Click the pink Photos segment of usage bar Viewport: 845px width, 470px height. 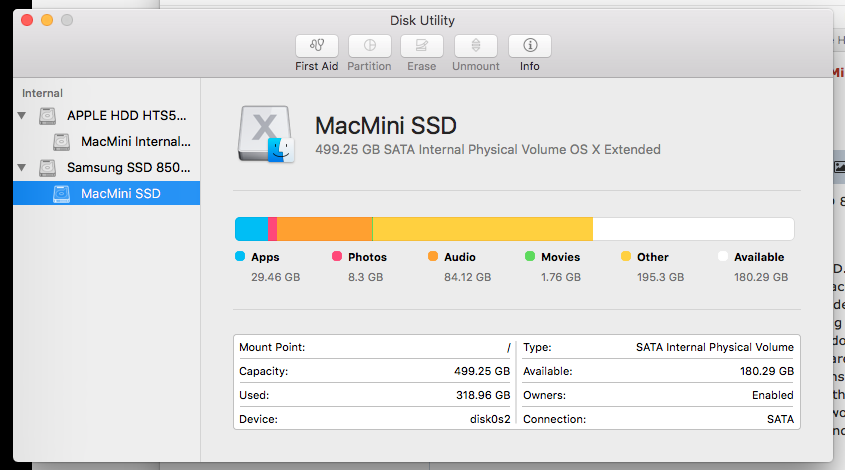[273, 229]
